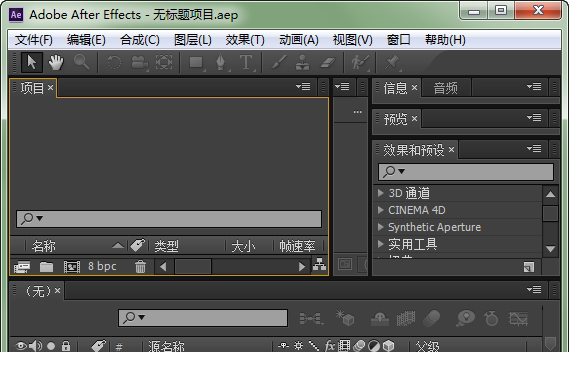Open the 合成(C) menu
Viewport: 569px width, 366px height.
(140, 40)
